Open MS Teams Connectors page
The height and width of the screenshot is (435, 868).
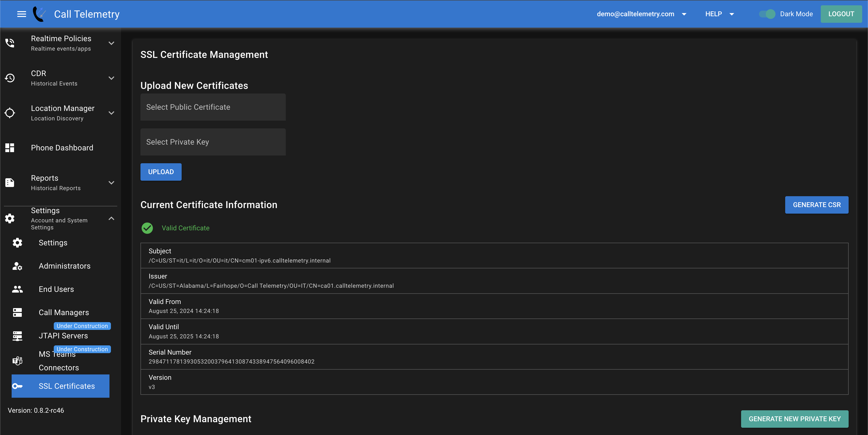point(60,361)
